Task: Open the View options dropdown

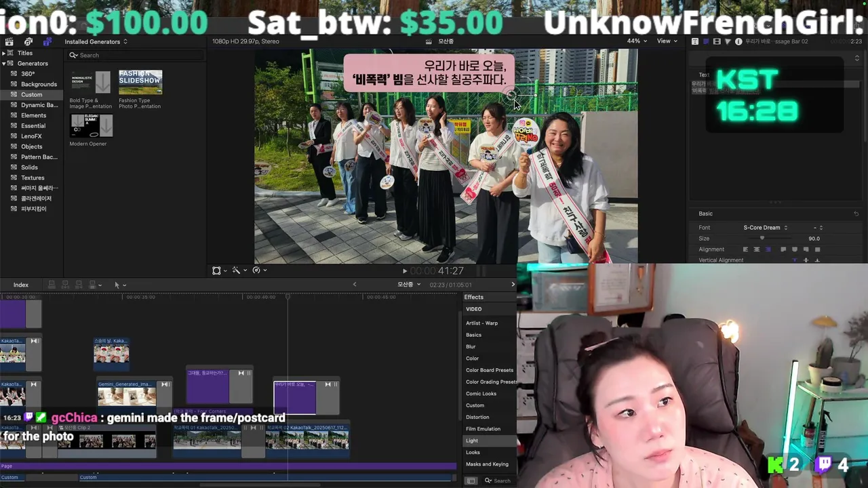Action: coord(667,41)
